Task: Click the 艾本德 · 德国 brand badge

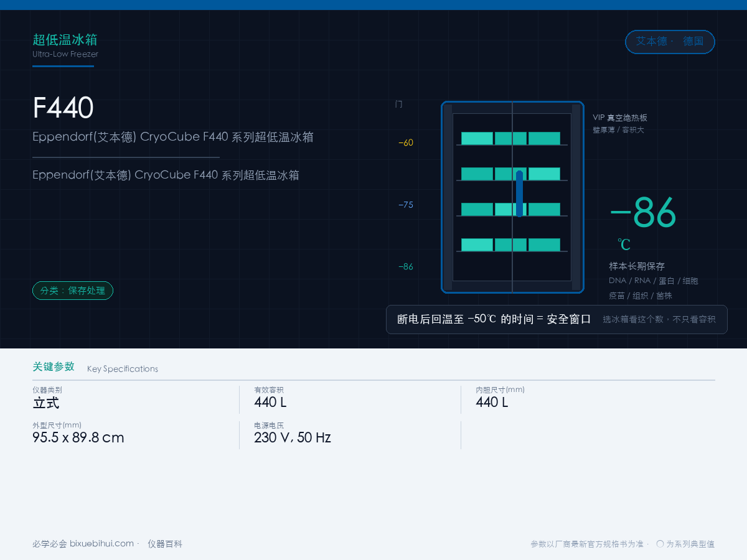Action: (670, 42)
